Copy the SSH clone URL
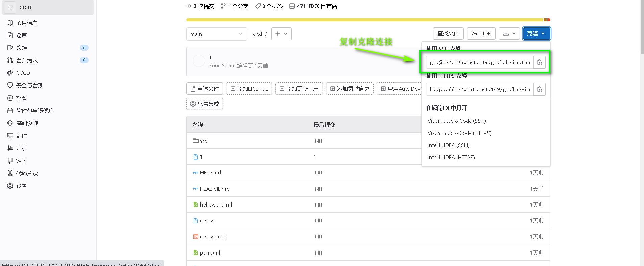The width and height of the screenshot is (644, 266). (x=540, y=62)
